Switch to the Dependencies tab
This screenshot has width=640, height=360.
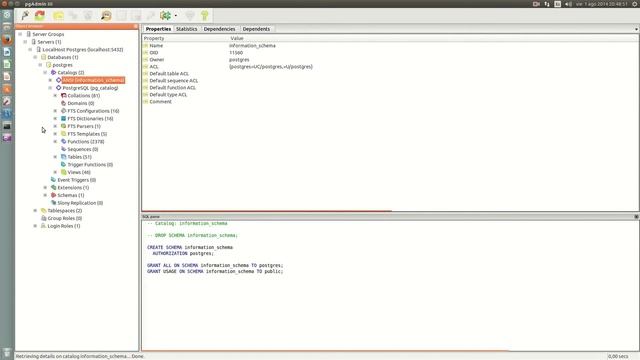pos(219,29)
